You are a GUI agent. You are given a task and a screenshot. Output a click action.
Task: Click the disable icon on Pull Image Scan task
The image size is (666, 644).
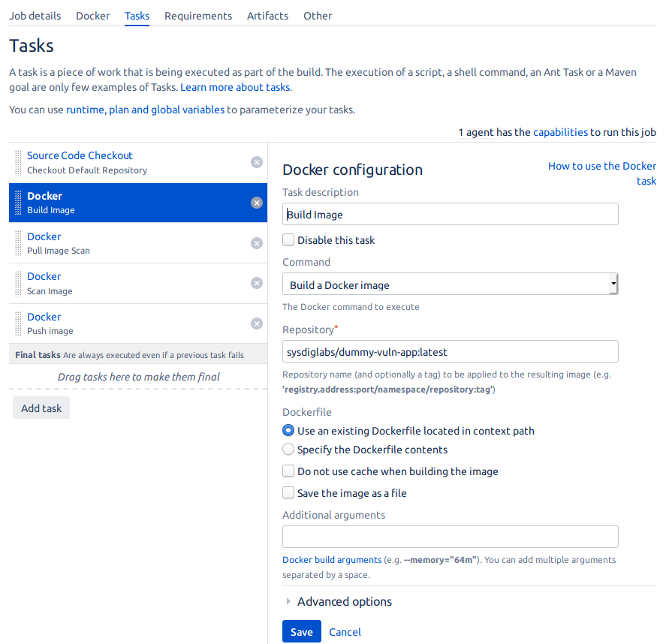click(256, 243)
